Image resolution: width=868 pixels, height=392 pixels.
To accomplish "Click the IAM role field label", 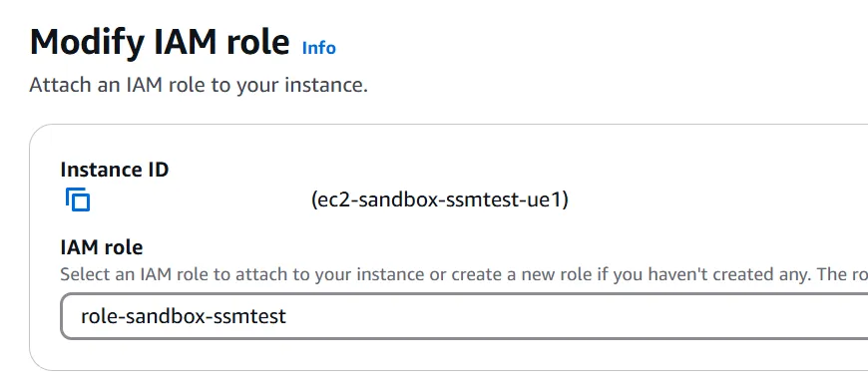I will point(102,247).
